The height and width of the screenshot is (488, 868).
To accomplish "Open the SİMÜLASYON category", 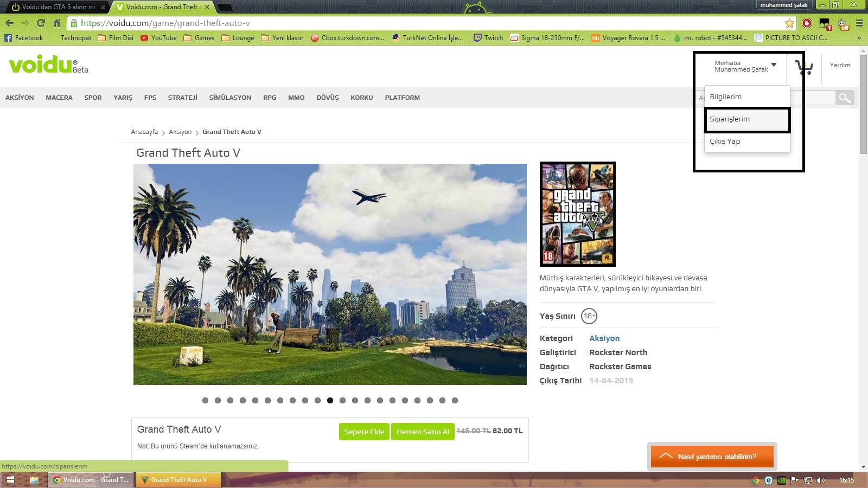I will 230,98.
